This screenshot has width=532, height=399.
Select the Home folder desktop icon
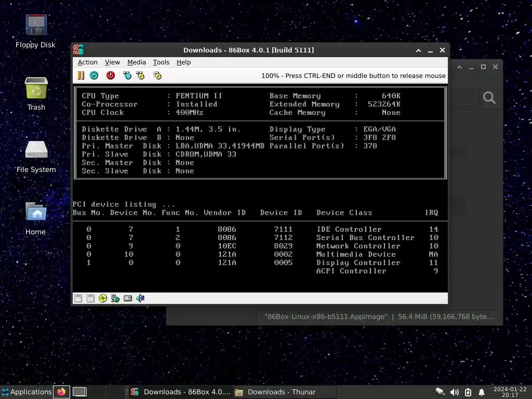click(36, 219)
